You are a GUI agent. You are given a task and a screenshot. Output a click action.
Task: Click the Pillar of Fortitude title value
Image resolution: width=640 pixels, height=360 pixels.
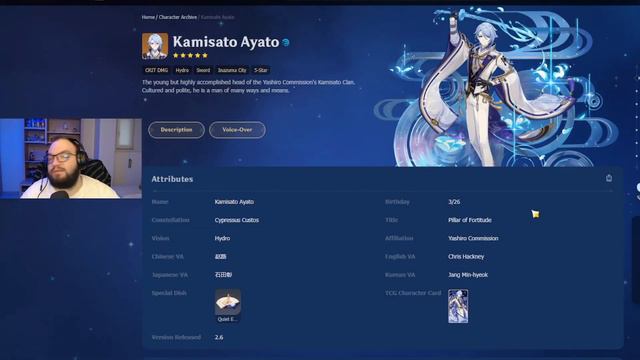point(470,220)
